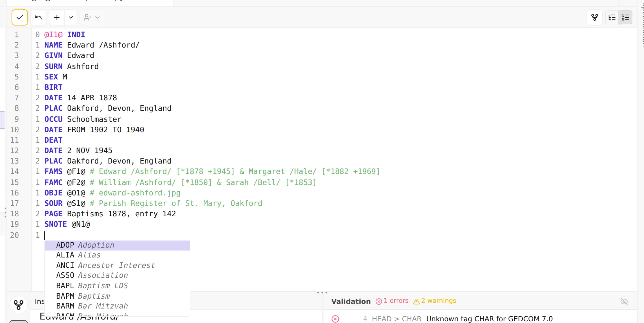Click 'Ashford' after the SURN tag

[83, 67]
